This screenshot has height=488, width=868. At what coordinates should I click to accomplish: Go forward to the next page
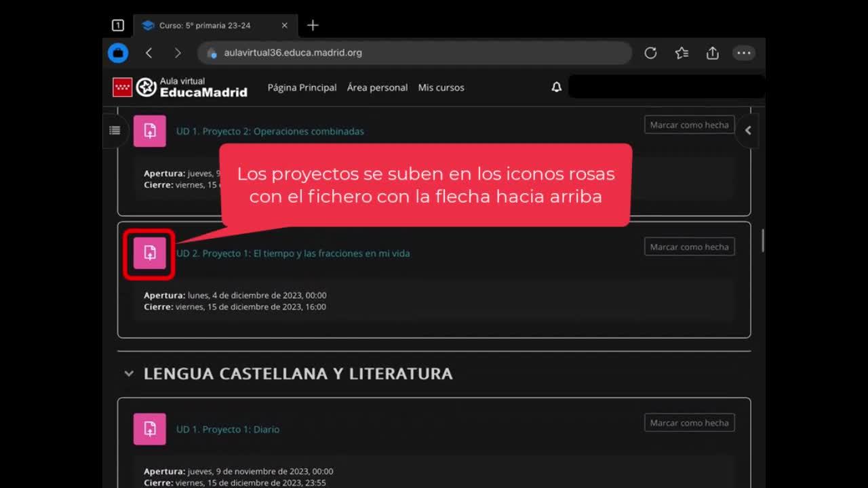(178, 53)
